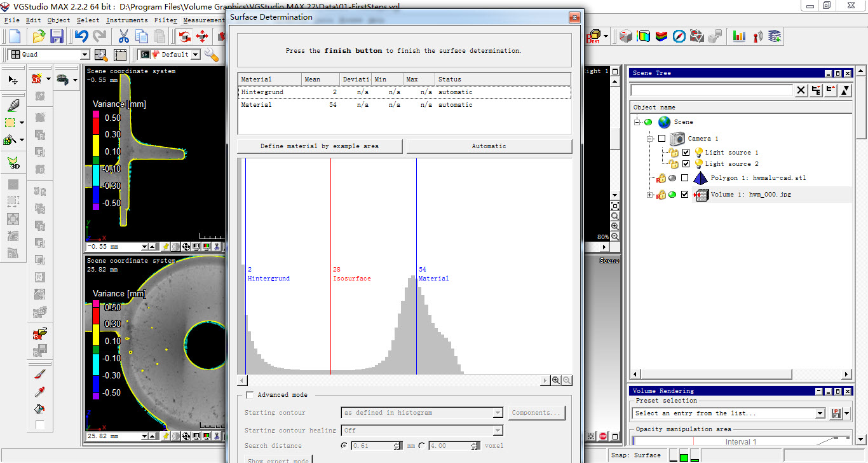Select the Material row in material table
The width and height of the screenshot is (868, 463).
(405, 105)
